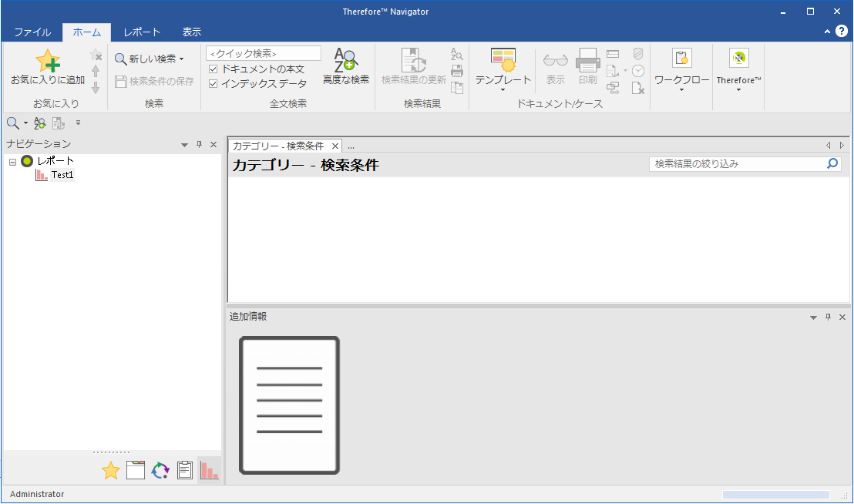Image resolution: width=854 pixels, height=504 pixels.
Task: Open the small export icon dropdown arrow
Action: click(x=625, y=71)
